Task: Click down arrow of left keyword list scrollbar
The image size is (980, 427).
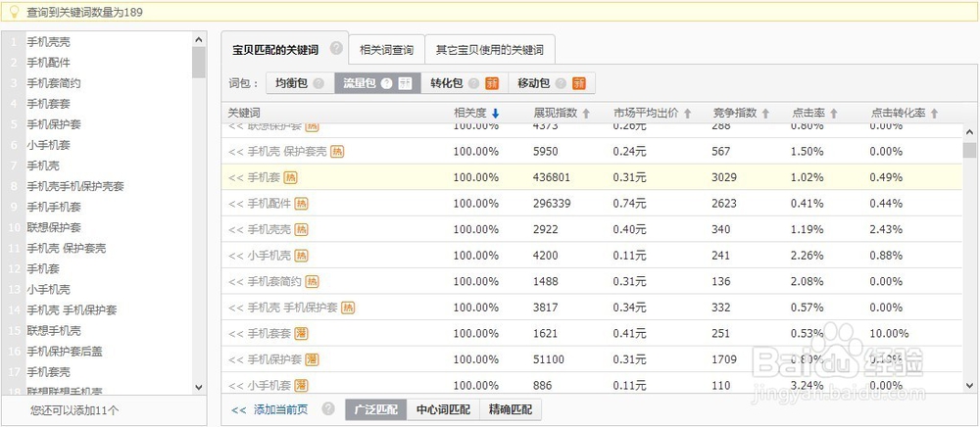Action: [x=199, y=387]
